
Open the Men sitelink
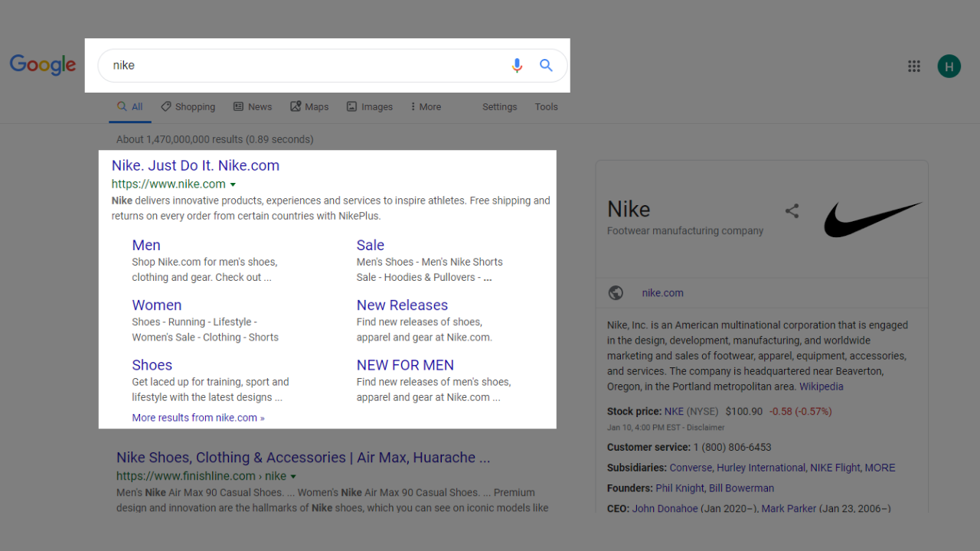pyautogui.click(x=146, y=245)
